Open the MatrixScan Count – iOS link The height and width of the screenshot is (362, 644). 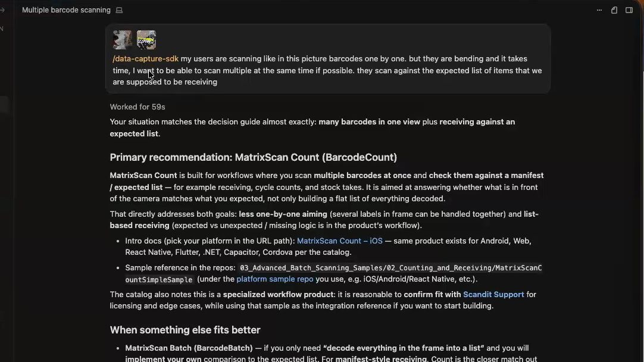pyautogui.click(x=340, y=241)
